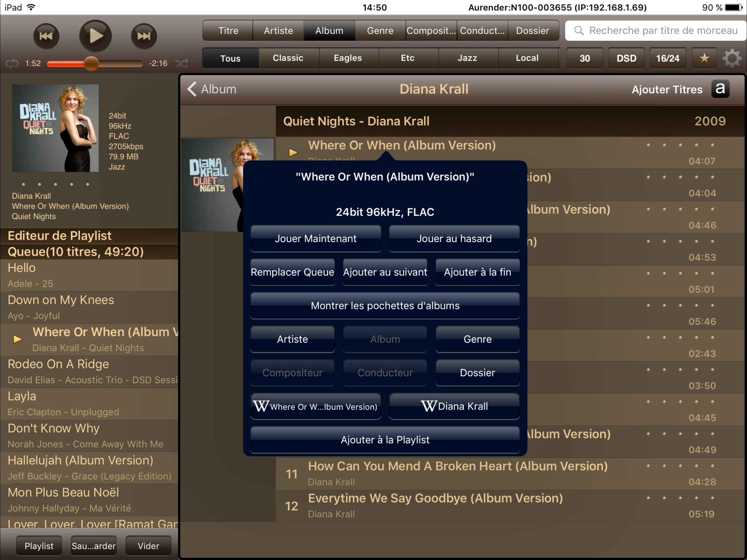This screenshot has width=747, height=560.
Task: Click now-playing Quiet Nights cover art
Action: pyautogui.click(x=56, y=128)
